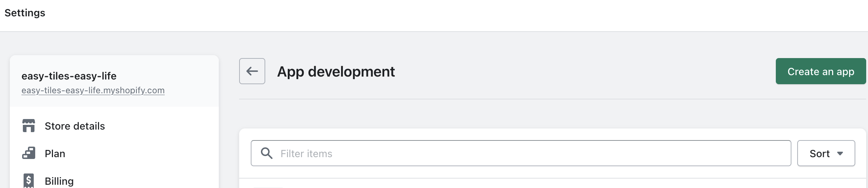Click the easy-tiles-easy-life store name
868x188 pixels.
coord(69,76)
